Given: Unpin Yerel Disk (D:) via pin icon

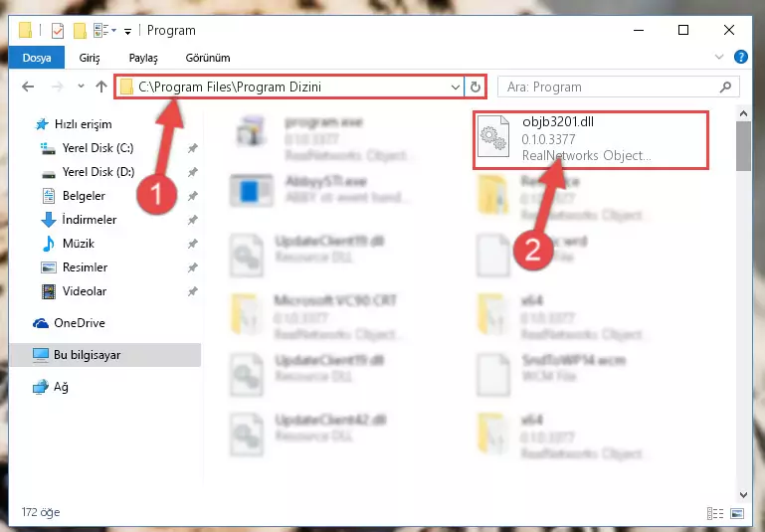Looking at the screenshot, I should click(193, 172).
